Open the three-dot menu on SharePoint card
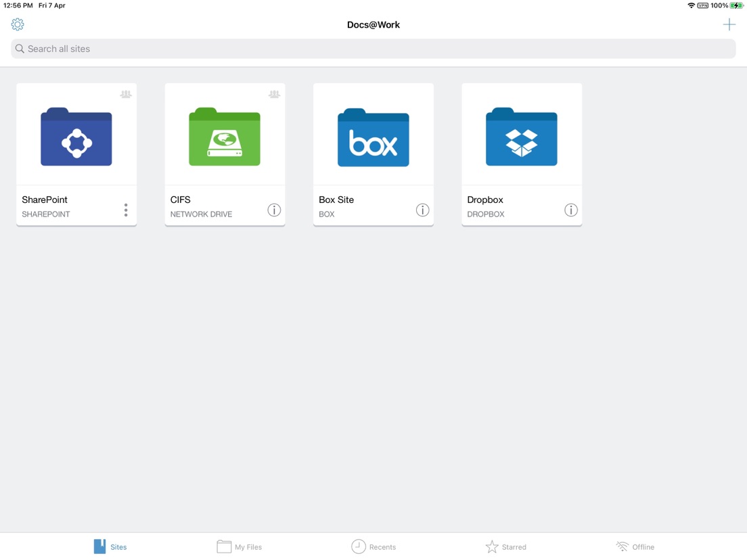This screenshot has width=747, height=560. [x=126, y=210]
